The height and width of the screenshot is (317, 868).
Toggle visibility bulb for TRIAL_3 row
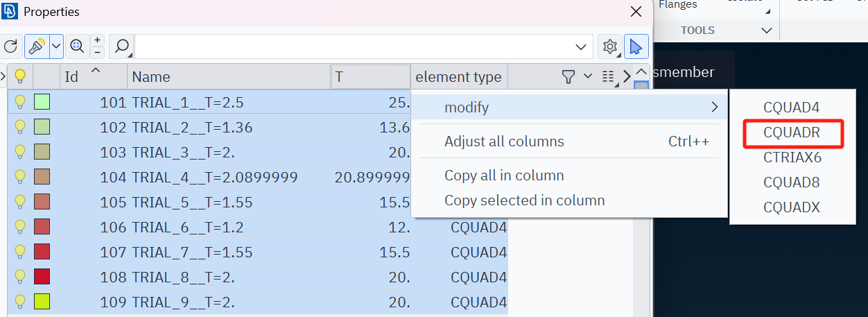click(x=20, y=152)
